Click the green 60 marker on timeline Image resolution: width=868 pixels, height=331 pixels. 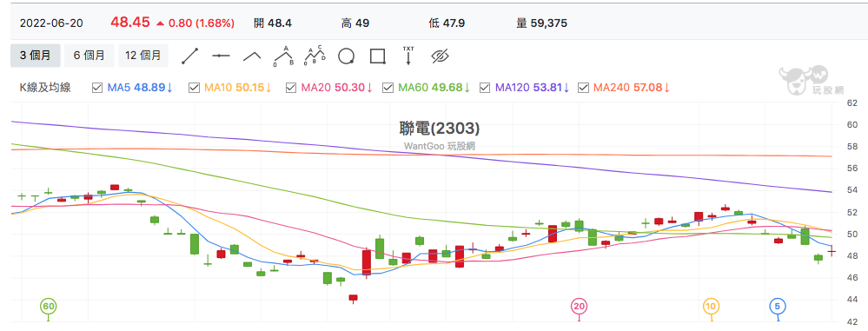[49, 306]
